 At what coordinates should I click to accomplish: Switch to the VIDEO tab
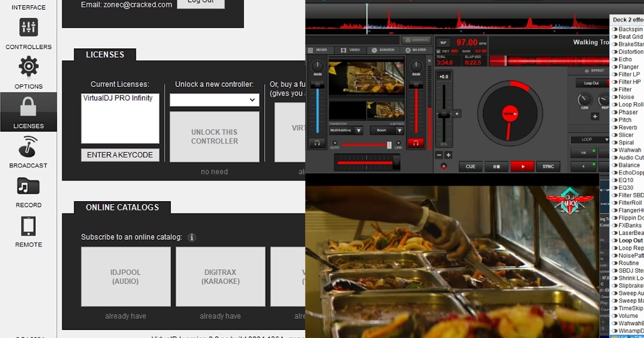click(x=351, y=50)
